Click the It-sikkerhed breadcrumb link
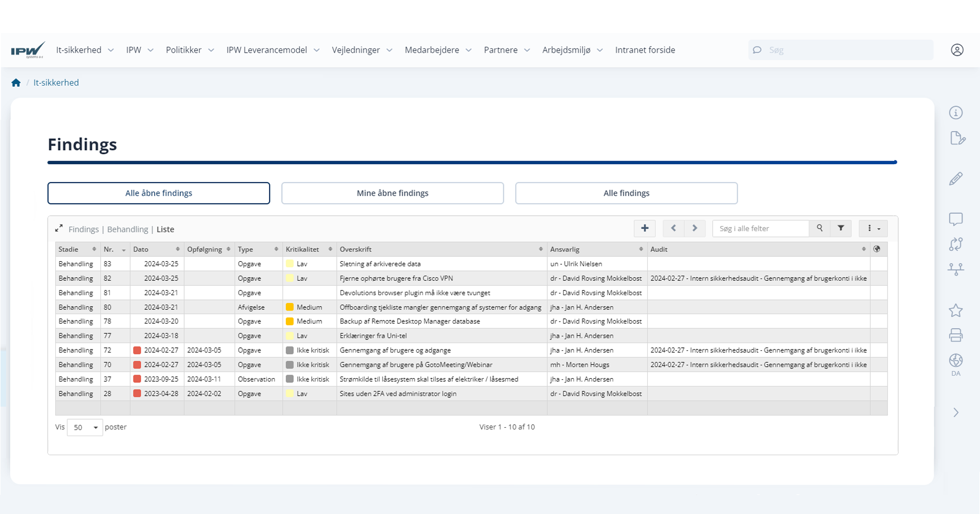Viewport: 980px width, 514px height. click(x=56, y=83)
